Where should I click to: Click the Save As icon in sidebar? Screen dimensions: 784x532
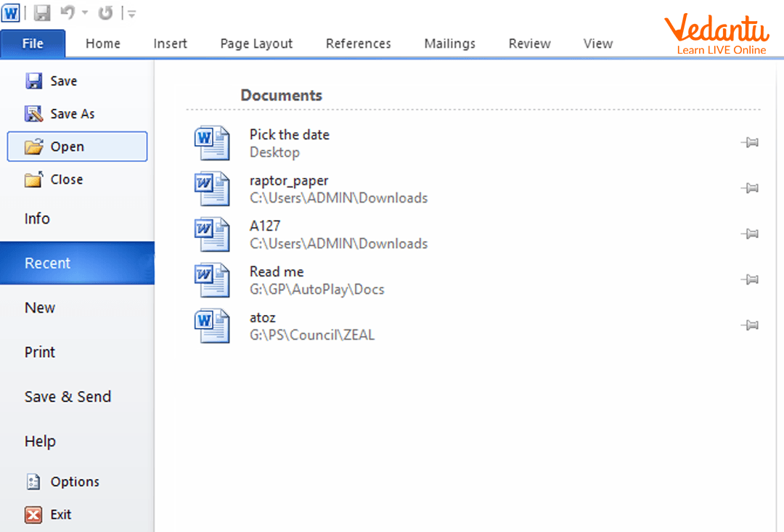click(33, 114)
